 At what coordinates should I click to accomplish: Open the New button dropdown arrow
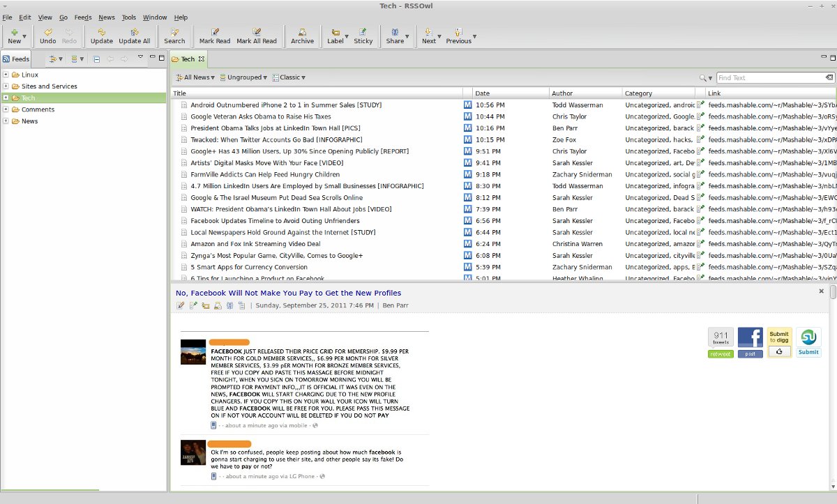(x=25, y=36)
